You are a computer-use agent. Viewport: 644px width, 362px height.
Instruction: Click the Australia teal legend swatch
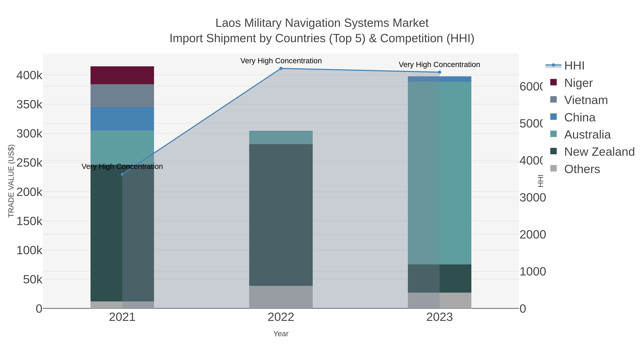[553, 134]
